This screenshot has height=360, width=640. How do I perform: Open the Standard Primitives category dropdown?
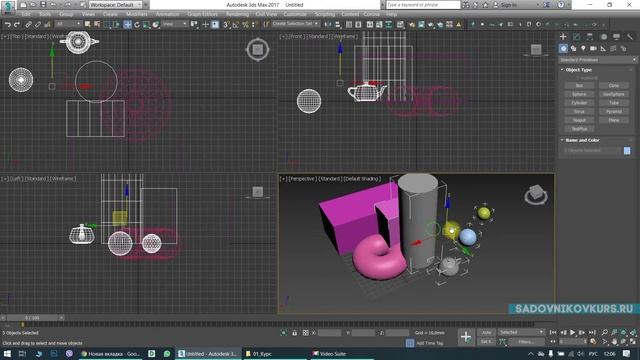pyautogui.click(x=597, y=60)
